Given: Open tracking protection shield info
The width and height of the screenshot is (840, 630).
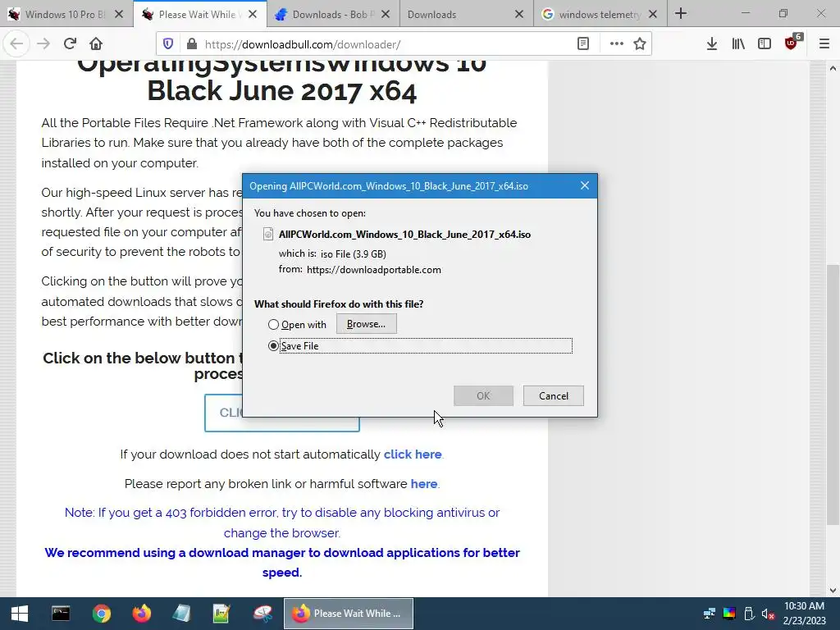Looking at the screenshot, I should (x=168, y=44).
